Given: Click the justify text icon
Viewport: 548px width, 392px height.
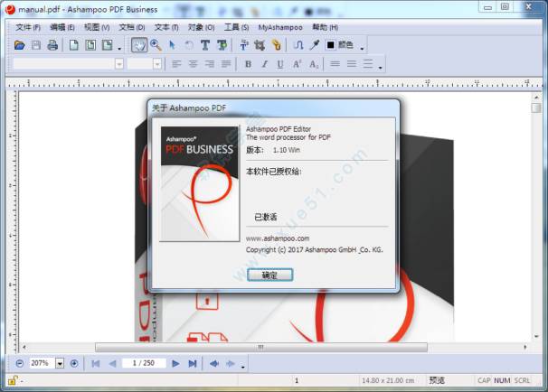Looking at the screenshot, I should coord(226,64).
